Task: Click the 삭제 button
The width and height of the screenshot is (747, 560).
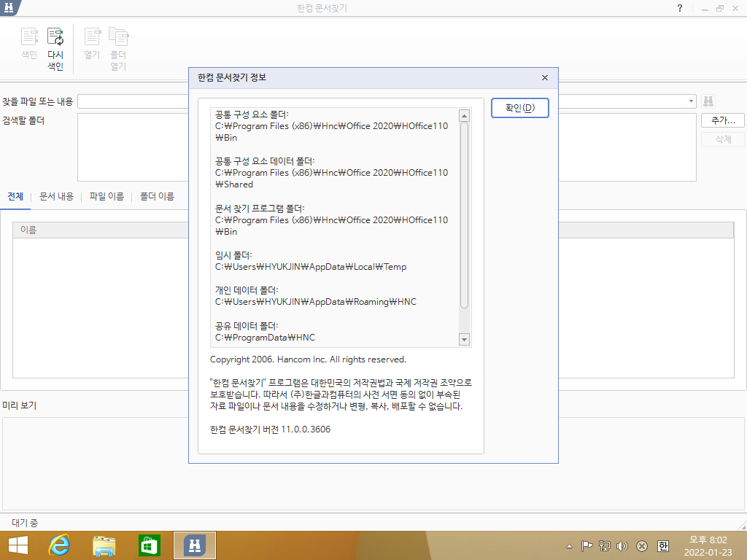Action: click(x=723, y=139)
